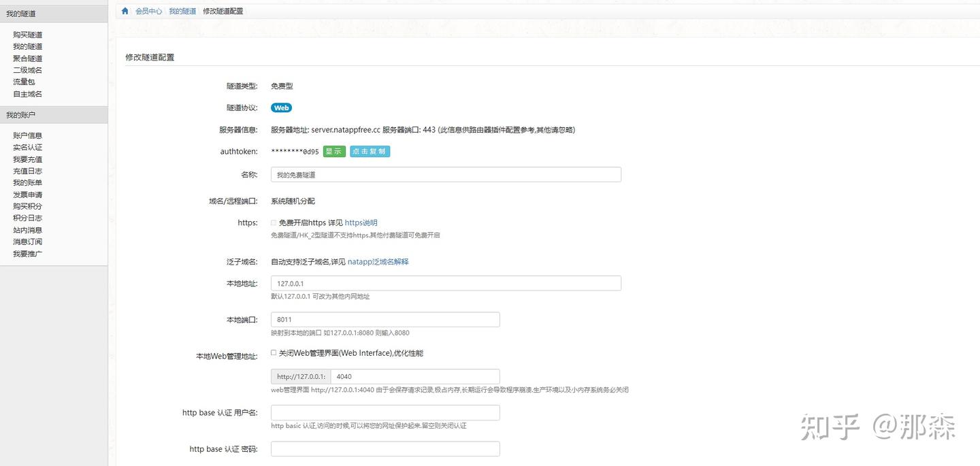Click 点击复制 to copy the authtoken

coord(370,151)
